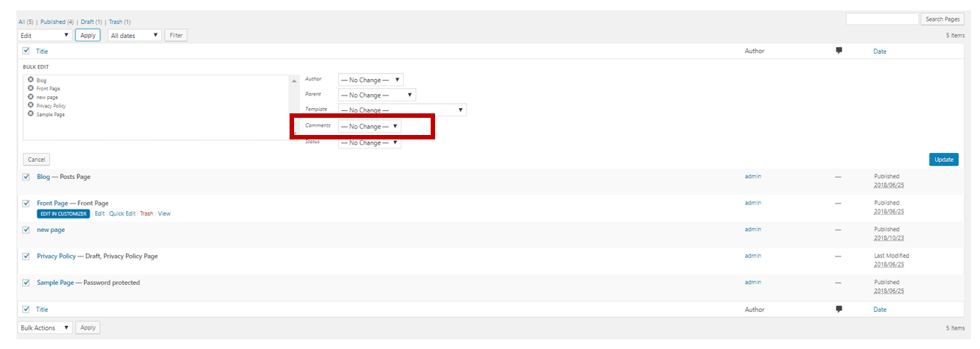
Task: Remove Sample Page from bulk edit list
Action: click(x=31, y=114)
